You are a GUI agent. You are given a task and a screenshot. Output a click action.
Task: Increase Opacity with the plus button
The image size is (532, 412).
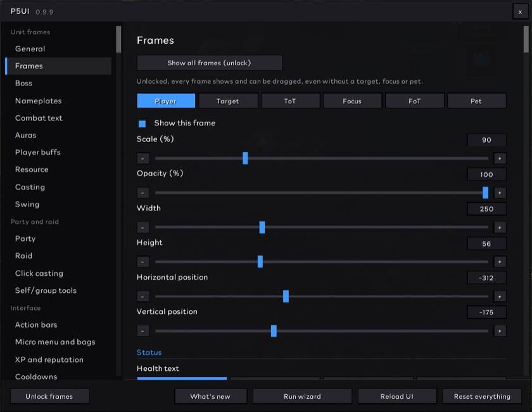pos(500,193)
